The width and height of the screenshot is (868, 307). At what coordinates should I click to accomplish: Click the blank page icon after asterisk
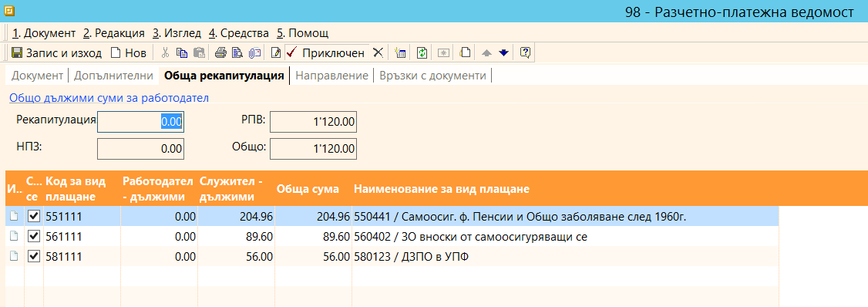click(x=466, y=52)
